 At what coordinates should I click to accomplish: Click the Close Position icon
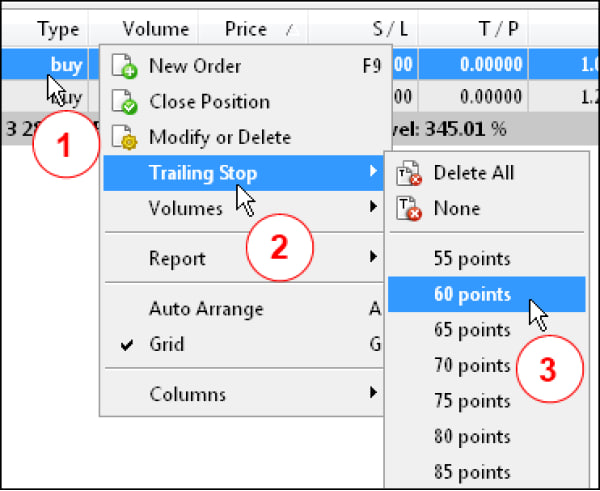tap(125, 102)
